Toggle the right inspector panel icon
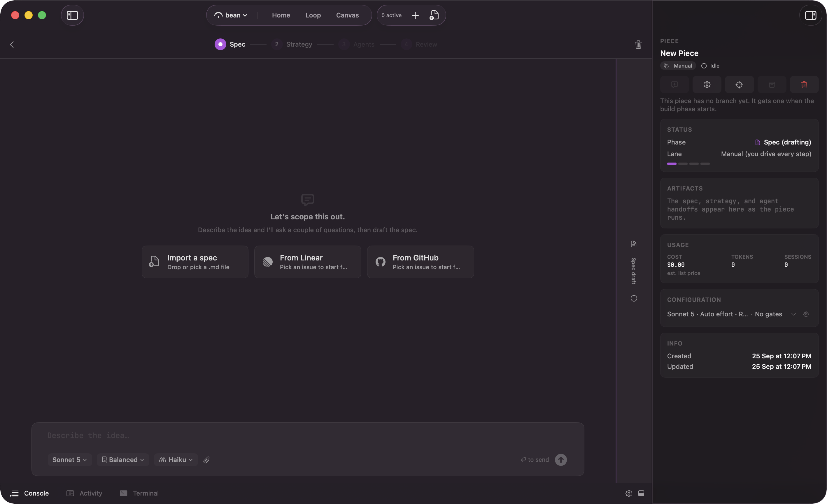 click(x=811, y=15)
